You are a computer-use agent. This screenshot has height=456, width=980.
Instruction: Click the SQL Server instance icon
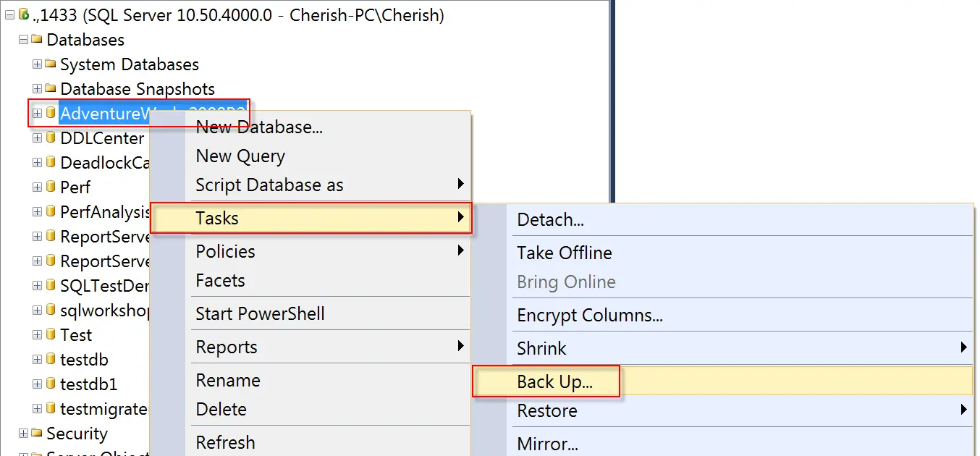23,14
